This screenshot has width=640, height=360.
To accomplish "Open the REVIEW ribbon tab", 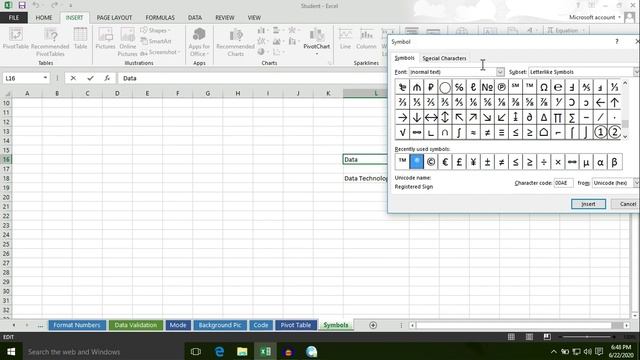I will [225, 18].
